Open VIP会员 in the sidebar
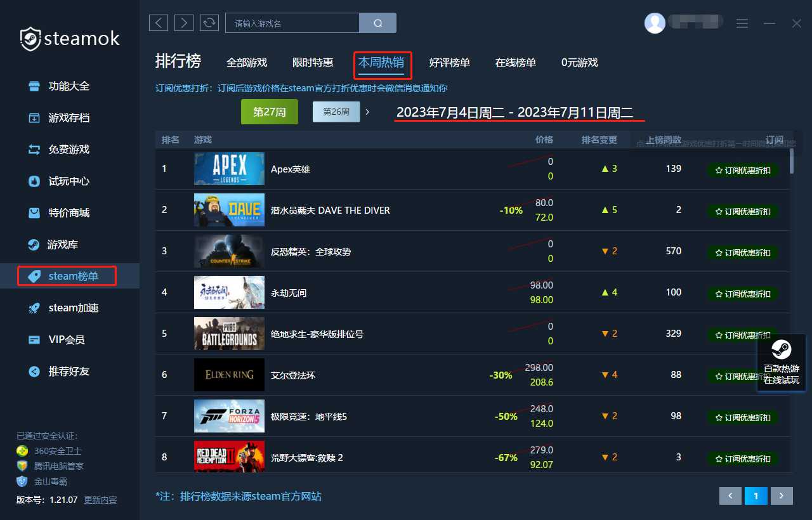812x520 pixels. pos(57,340)
